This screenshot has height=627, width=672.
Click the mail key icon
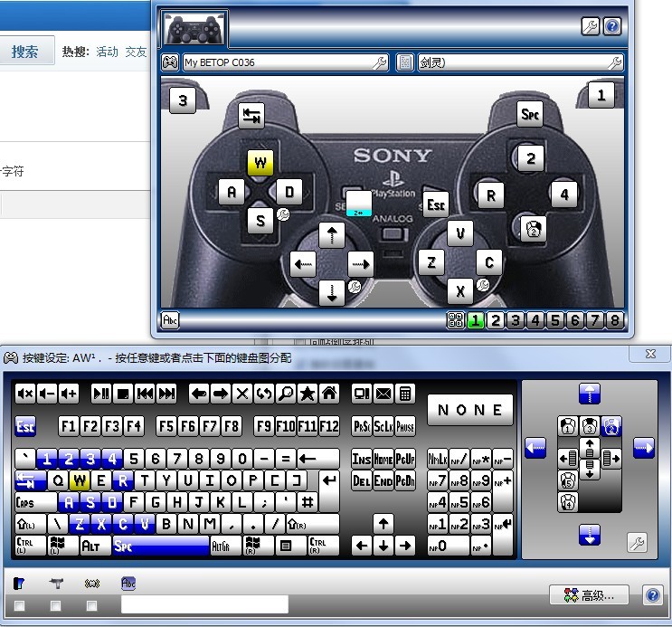[383, 394]
